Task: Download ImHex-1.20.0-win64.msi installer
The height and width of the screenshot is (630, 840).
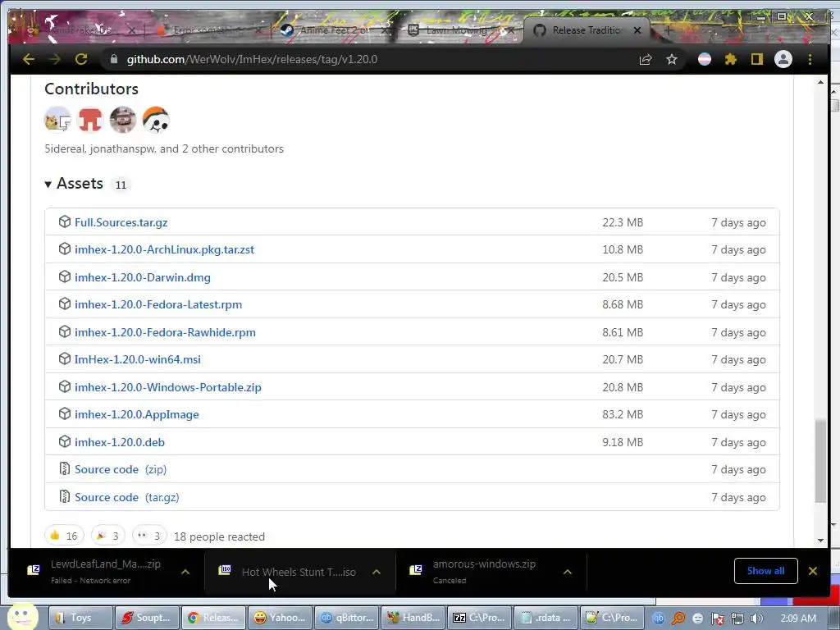Action: [x=138, y=359]
